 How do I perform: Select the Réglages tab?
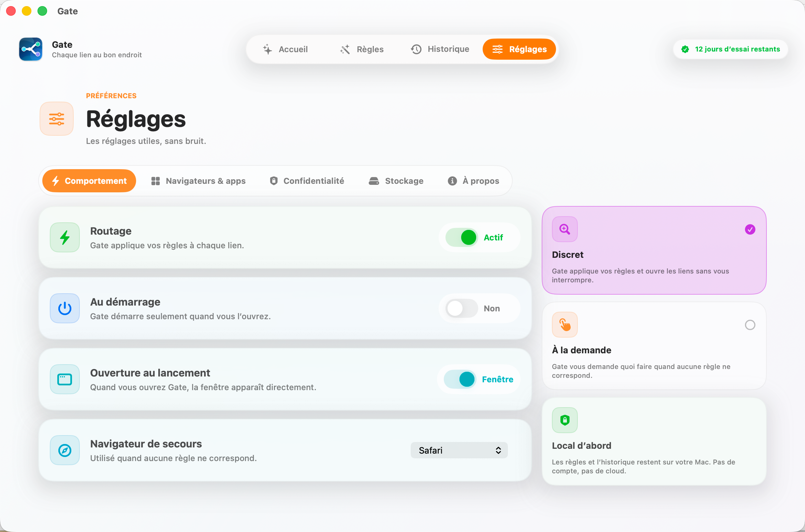[x=519, y=49]
